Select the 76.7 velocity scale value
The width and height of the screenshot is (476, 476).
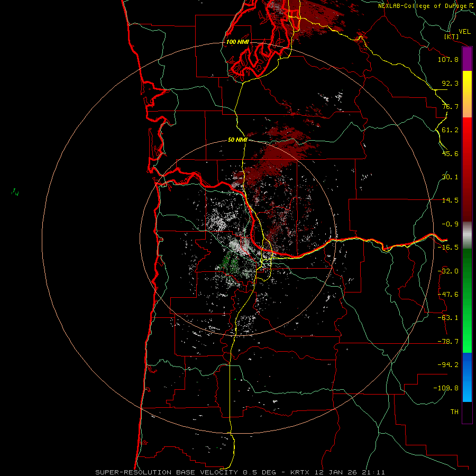[x=450, y=106]
